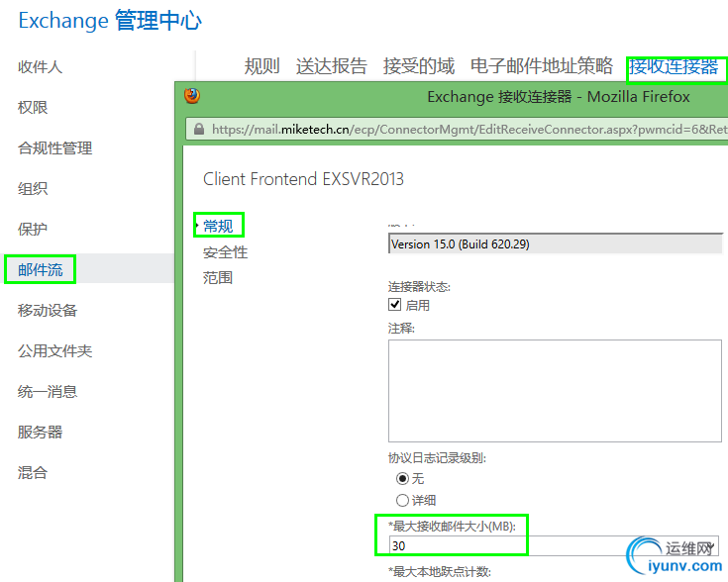The image size is (728, 582).
Task: Select the 安全性 section in connector dialog
Action: tap(225, 252)
